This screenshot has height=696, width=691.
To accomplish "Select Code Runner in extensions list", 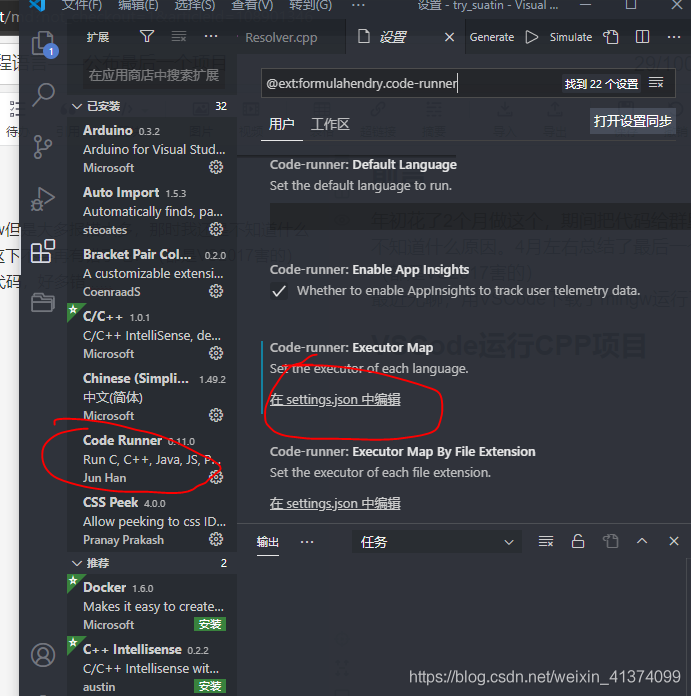I will pyautogui.click(x=152, y=459).
